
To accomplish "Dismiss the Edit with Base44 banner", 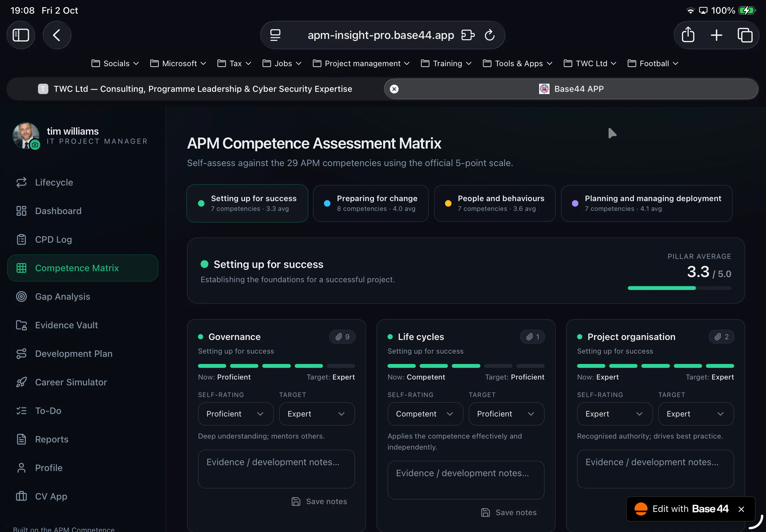I will click(x=741, y=509).
